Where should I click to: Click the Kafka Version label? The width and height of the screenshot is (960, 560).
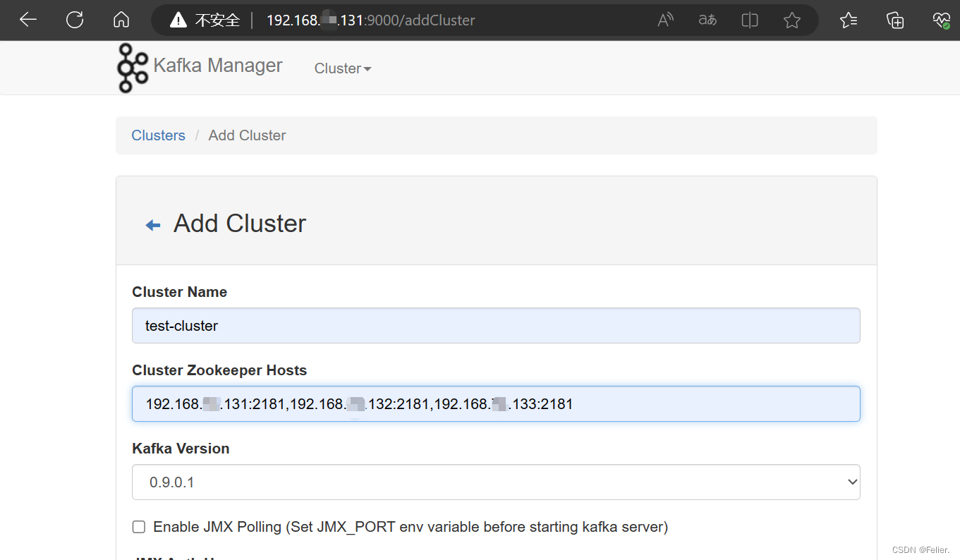(181, 449)
